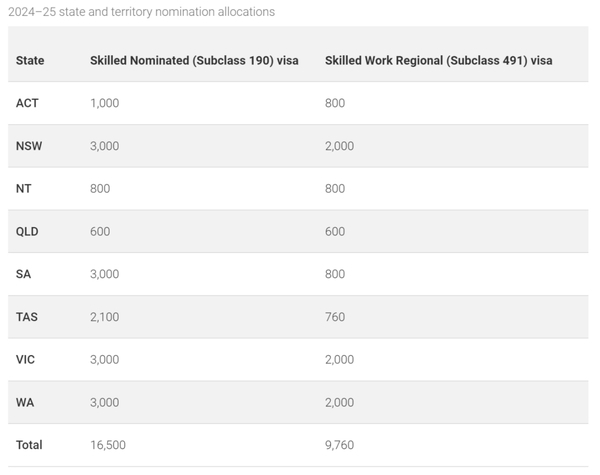Select the Skilled Work Regional (Subclass 491) header
Screen dimensions: 600x475
pyautogui.click(x=439, y=60)
